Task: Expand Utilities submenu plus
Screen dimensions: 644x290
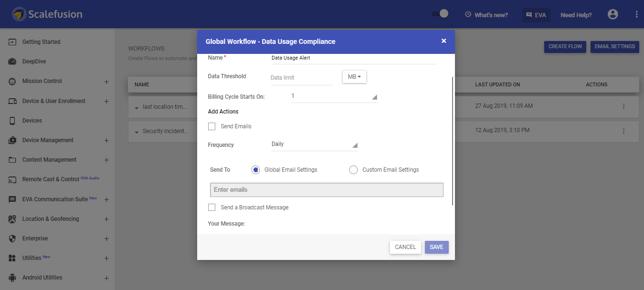Action: pyautogui.click(x=106, y=259)
